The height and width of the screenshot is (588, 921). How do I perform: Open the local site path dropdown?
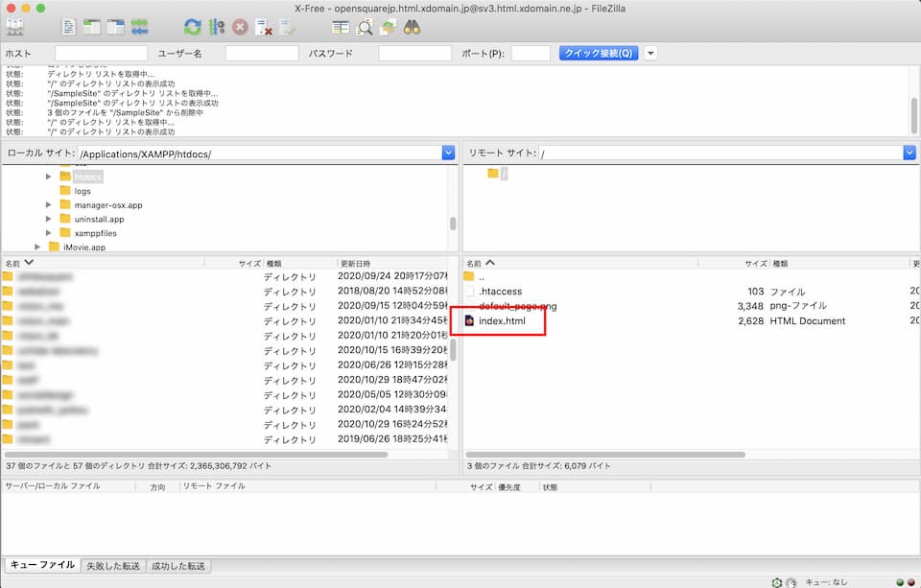pos(448,153)
